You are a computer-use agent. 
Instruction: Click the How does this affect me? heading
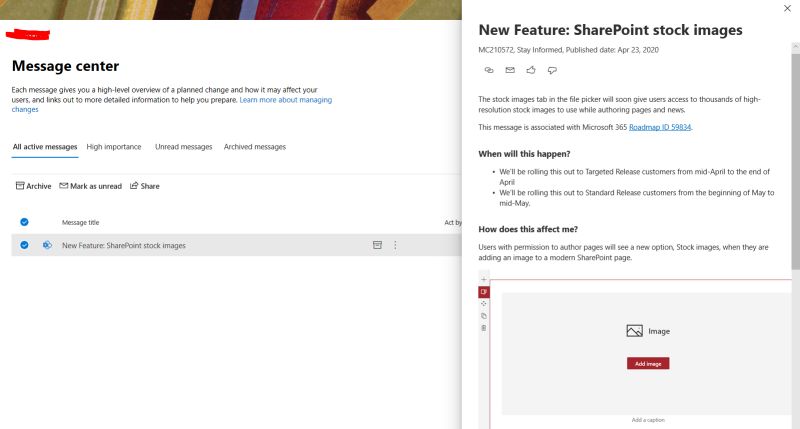(528, 230)
